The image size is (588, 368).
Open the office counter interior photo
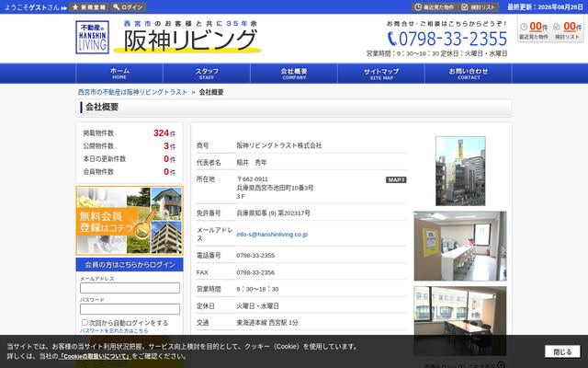(x=460, y=246)
